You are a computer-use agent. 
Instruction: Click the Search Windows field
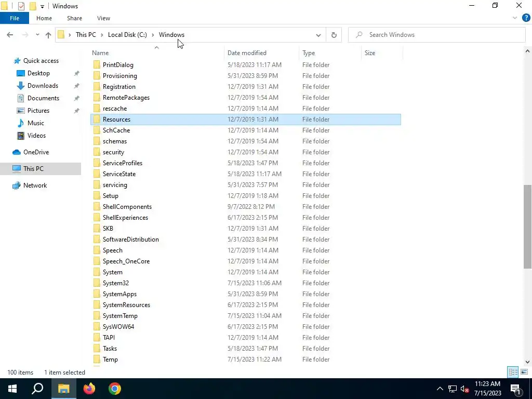click(436, 35)
